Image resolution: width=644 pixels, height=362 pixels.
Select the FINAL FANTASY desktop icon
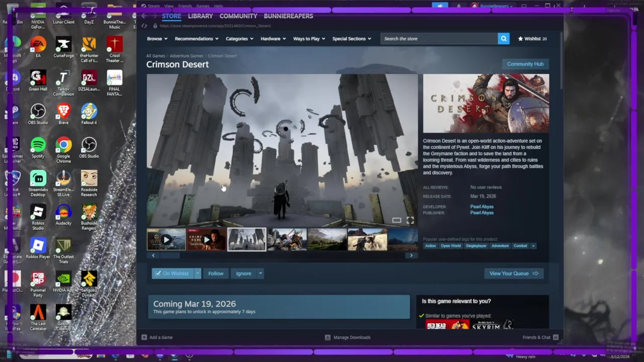[x=115, y=83]
